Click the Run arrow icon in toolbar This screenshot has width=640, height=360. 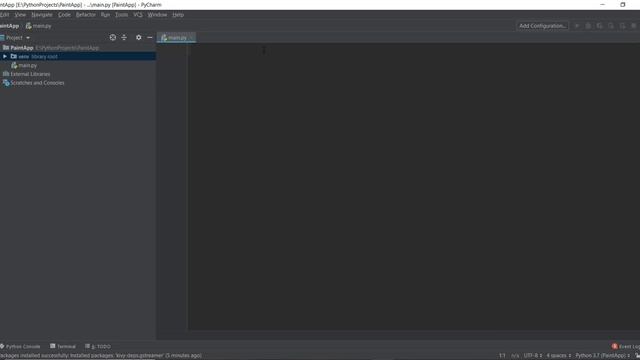577,26
